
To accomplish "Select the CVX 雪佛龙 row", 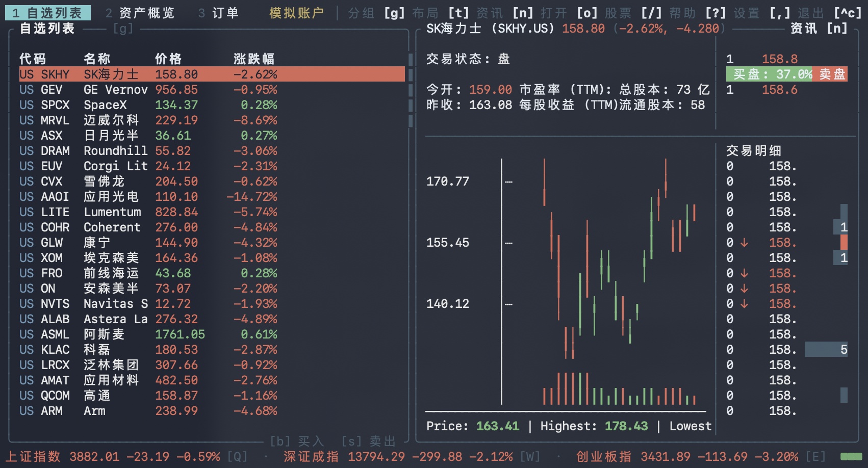I will 212,181.
